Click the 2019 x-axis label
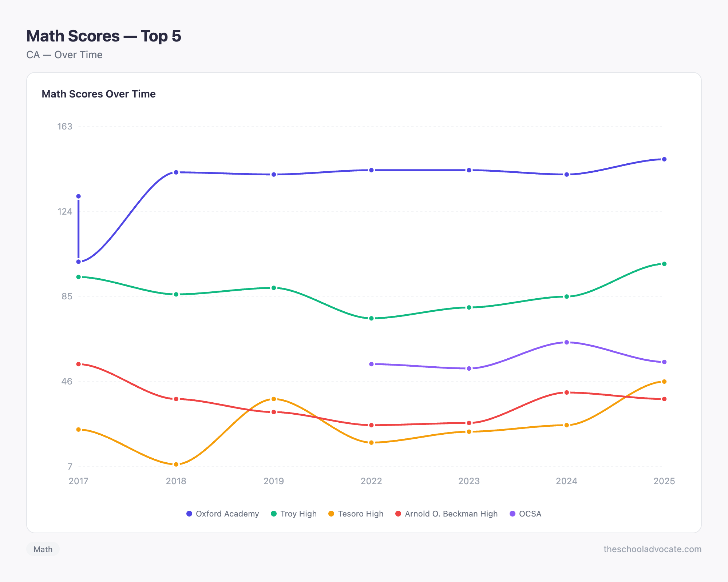Image resolution: width=728 pixels, height=582 pixels. 274,481
